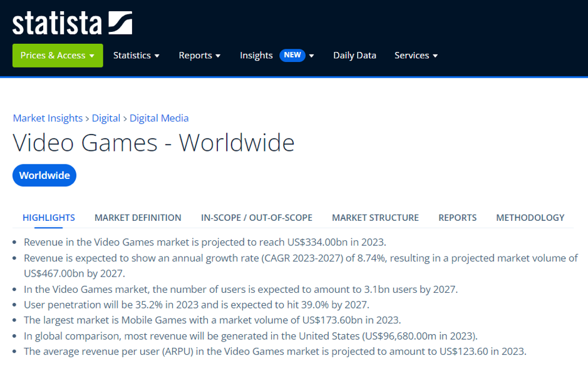Open the Services dropdown menu
The height and width of the screenshot is (366, 588).
click(416, 56)
